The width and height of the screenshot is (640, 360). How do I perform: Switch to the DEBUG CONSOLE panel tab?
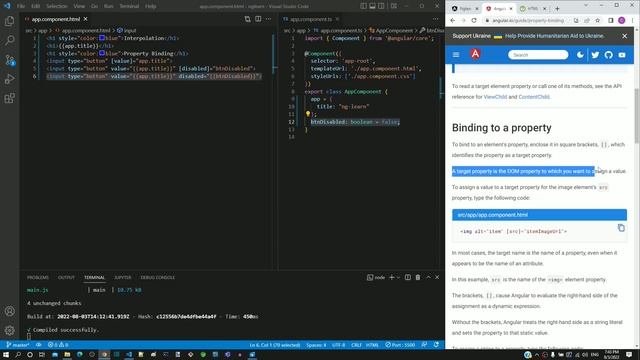click(x=158, y=277)
